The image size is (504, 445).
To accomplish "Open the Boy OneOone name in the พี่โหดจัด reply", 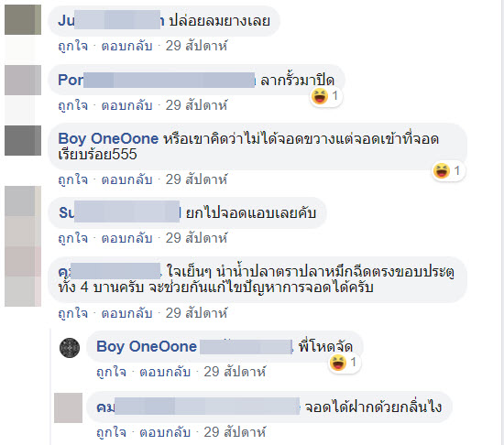I will pos(147,346).
